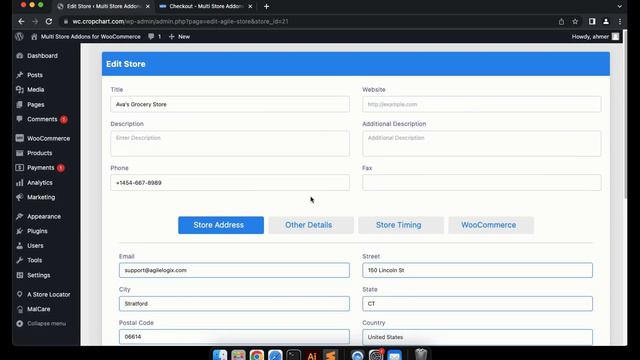Switch to the Checkout browser tab
The width and height of the screenshot is (640, 360).
[x=206, y=7]
